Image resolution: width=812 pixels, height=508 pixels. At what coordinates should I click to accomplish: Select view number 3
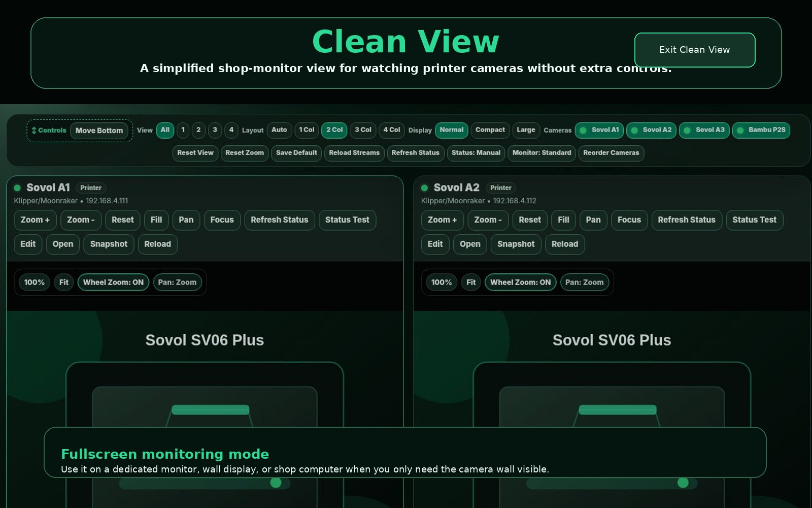215,130
